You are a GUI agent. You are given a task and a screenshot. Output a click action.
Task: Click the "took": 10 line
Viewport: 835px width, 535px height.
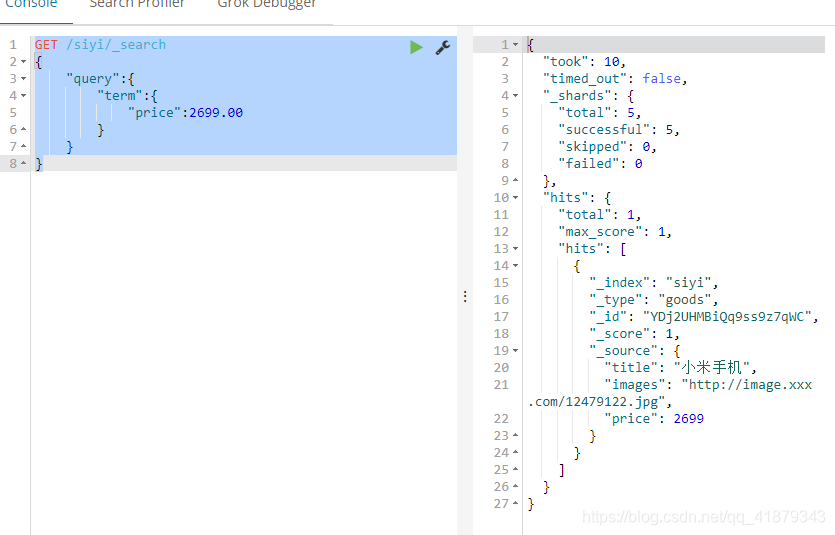click(584, 62)
